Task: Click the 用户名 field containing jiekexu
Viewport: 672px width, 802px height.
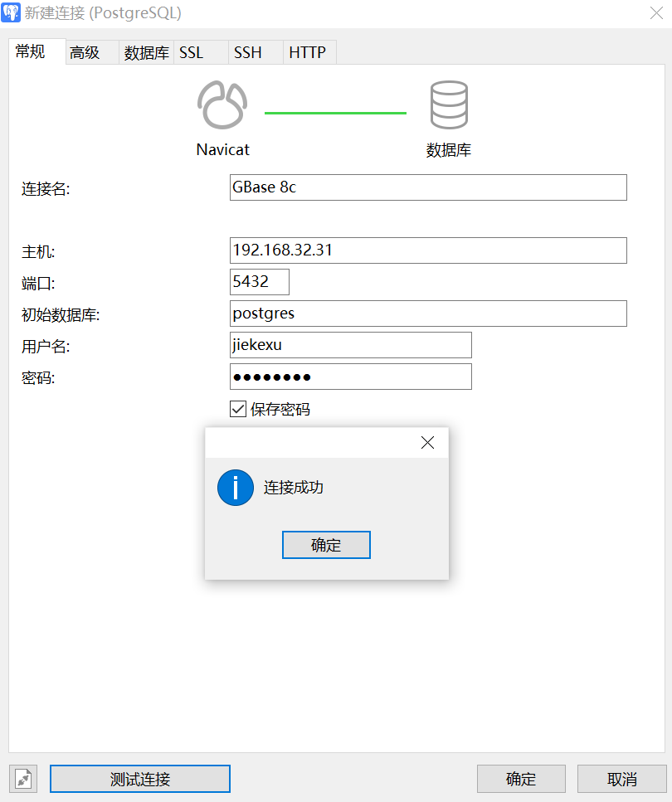Action: coord(350,344)
